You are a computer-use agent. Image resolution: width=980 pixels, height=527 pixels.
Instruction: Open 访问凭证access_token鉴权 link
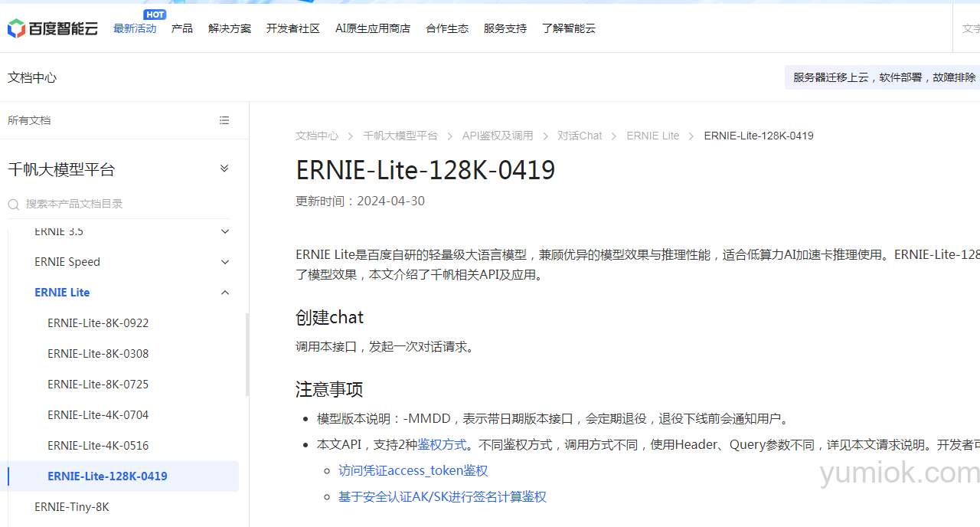(x=413, y=470)
